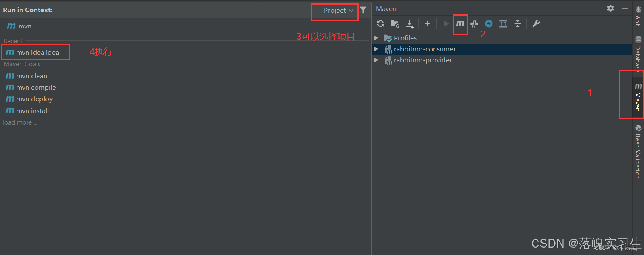Open Maven Settings wrench icon
The height and width of the screenshot is (255, 644).
click(536, 24)
